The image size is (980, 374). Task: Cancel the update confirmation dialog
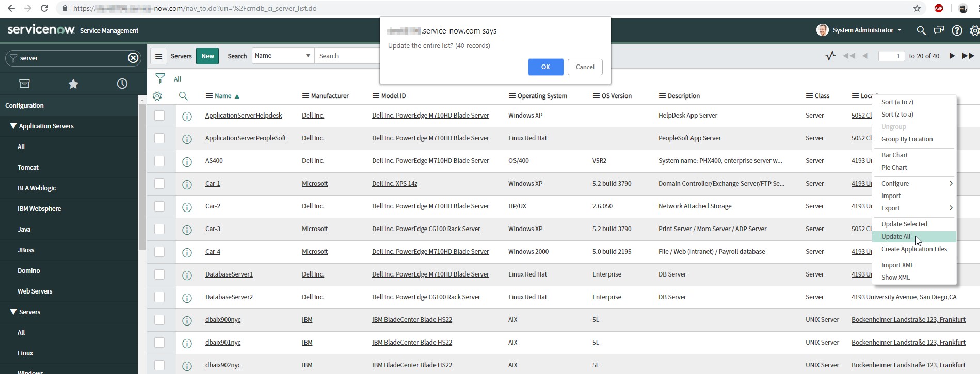coord(585,67)
